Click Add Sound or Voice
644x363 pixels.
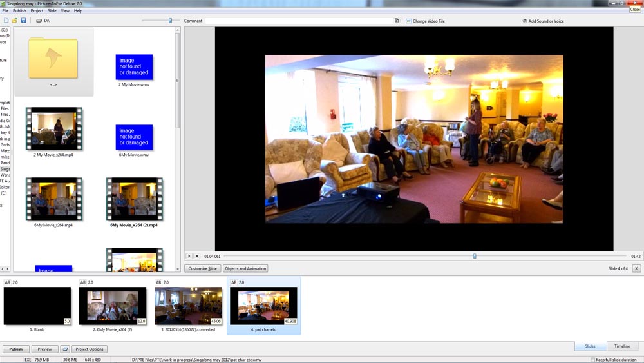(543, 21)
